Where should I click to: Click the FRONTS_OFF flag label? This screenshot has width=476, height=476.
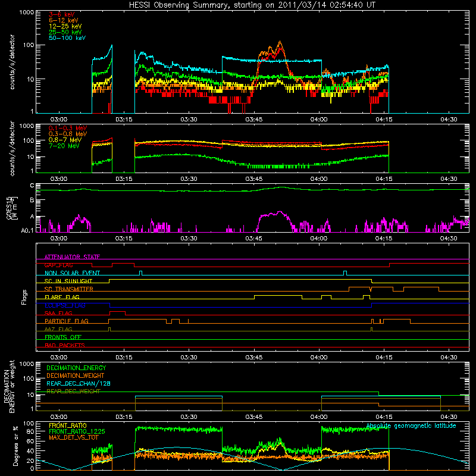[63, 337]
